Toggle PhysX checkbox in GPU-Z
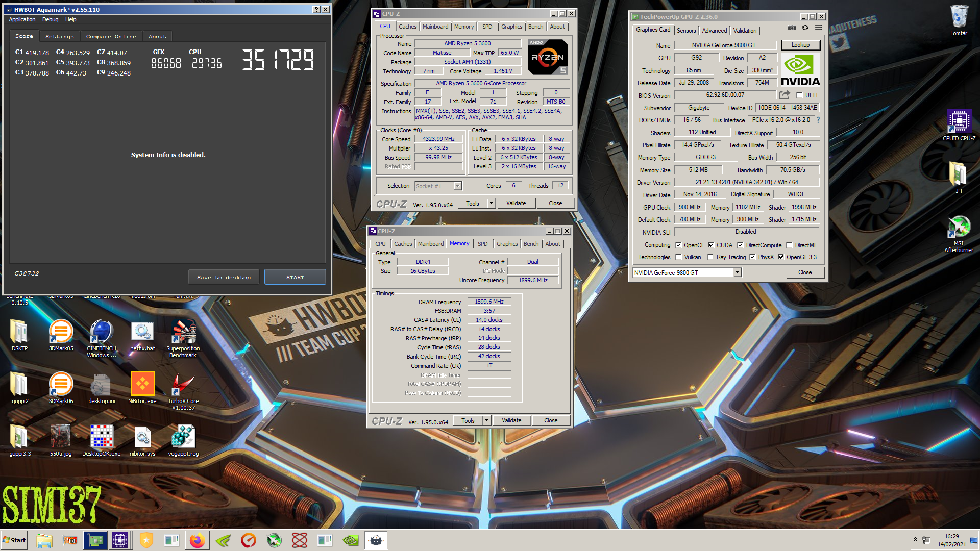The width and height of the screenshot is (980, 551). pos(752,257)
